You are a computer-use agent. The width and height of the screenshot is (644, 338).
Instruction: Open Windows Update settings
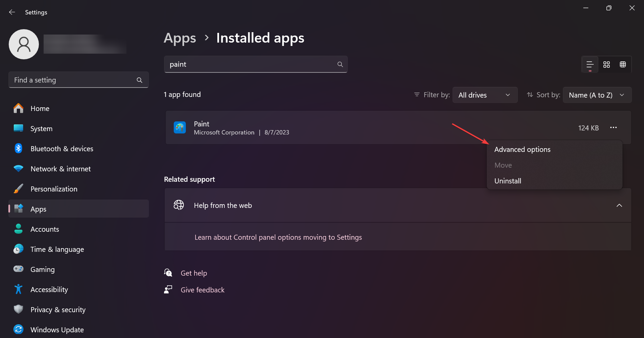tap(57, 330)
